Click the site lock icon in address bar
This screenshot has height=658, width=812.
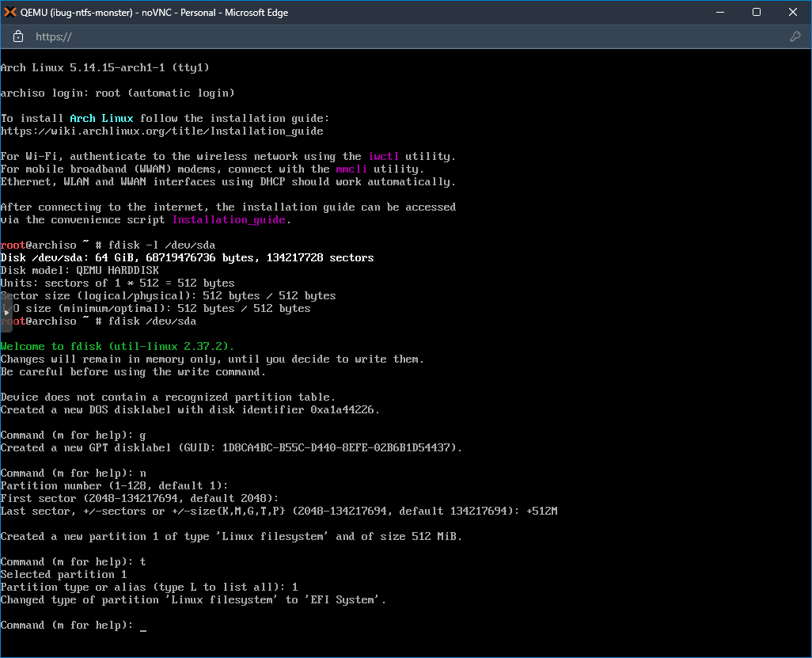tap(18, 36)
